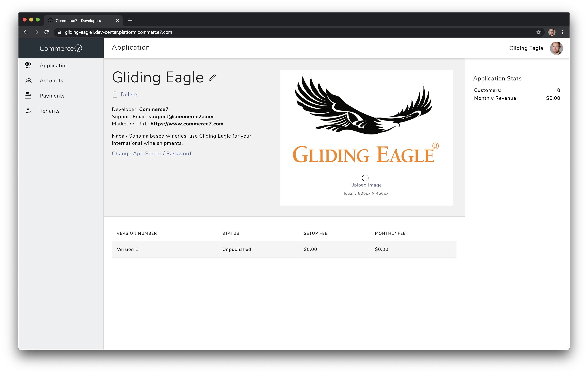This screenshot has height=374, width=588.
Task: Click the Upload Image link
Action: click(x=366, y=185)
